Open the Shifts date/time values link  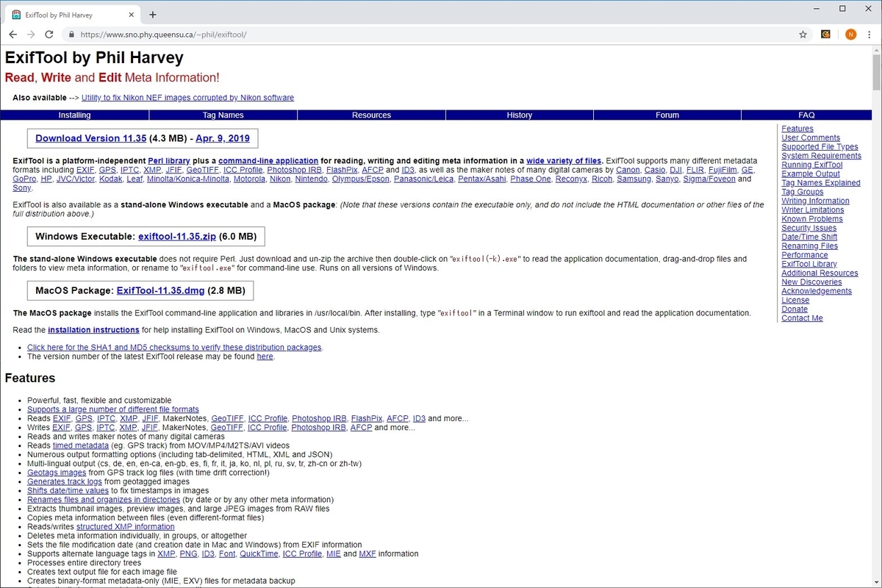pyautogui.click(x=68, y=490)
